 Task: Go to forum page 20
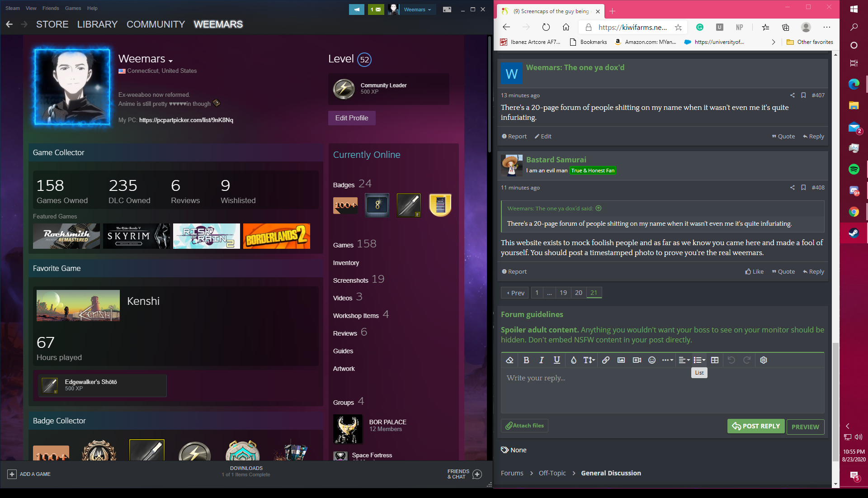tap(578, 293)
